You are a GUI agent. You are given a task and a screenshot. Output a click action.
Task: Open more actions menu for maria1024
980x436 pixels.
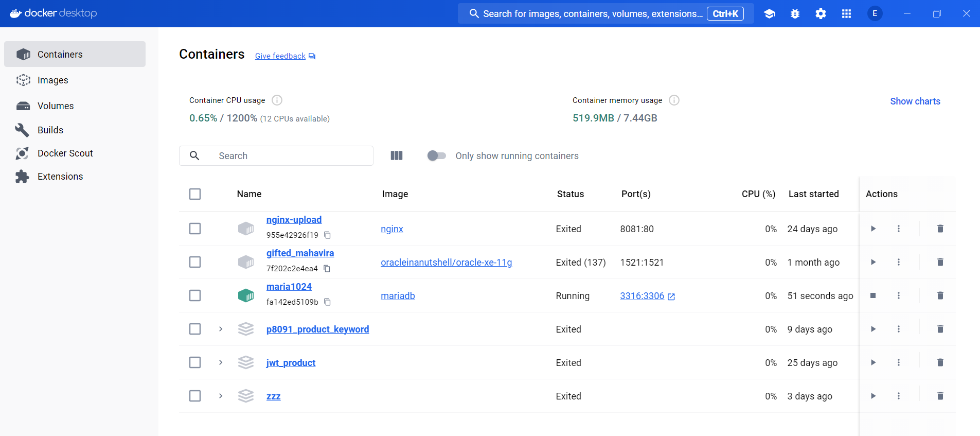coord(899,295)
